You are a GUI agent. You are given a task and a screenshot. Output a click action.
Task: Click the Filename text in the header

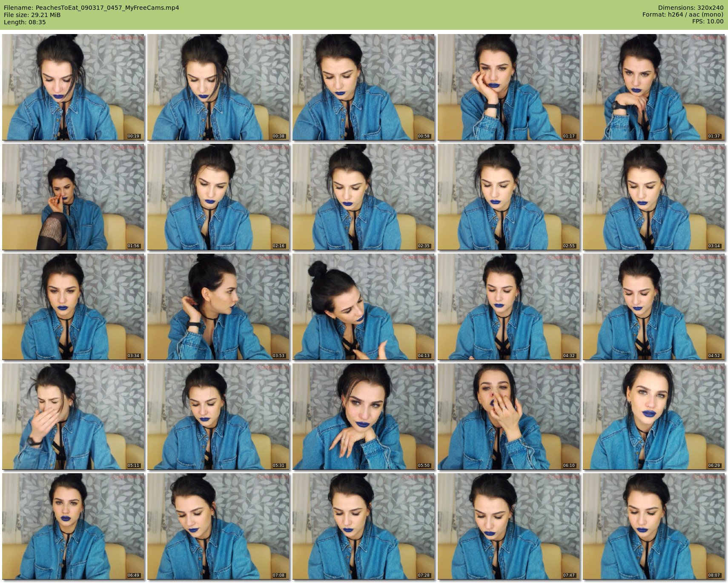(91, 8)
